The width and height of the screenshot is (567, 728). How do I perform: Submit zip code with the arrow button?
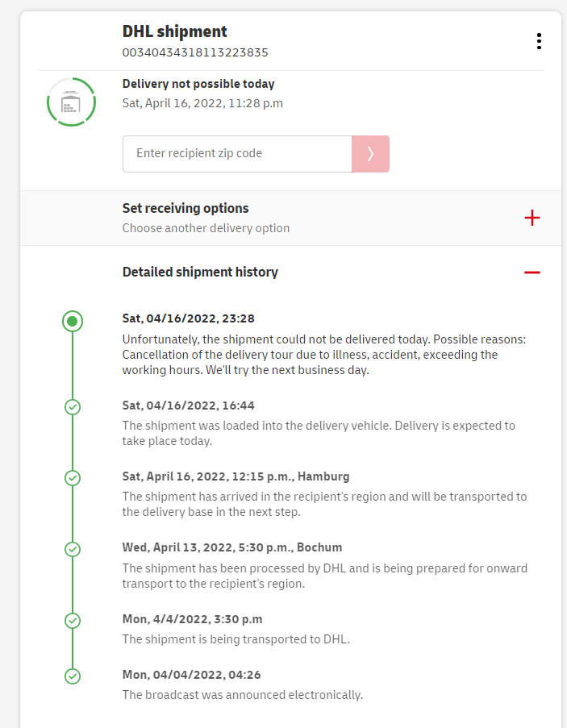point(370,153)
